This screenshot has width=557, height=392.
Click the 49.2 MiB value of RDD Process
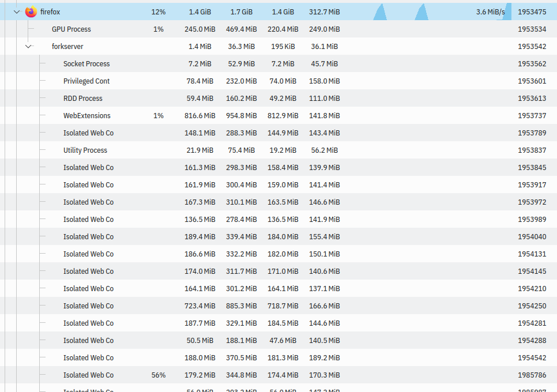tap(283, 99)
